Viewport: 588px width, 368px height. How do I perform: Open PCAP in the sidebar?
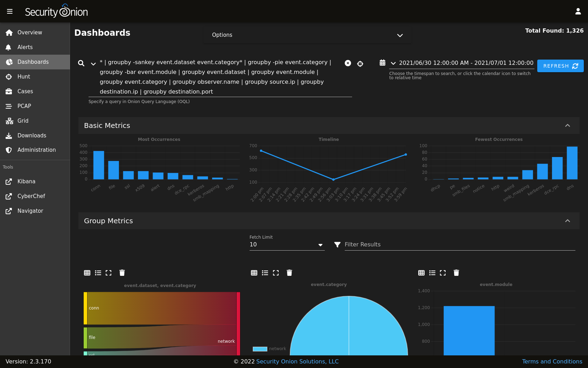coord(35,106)
